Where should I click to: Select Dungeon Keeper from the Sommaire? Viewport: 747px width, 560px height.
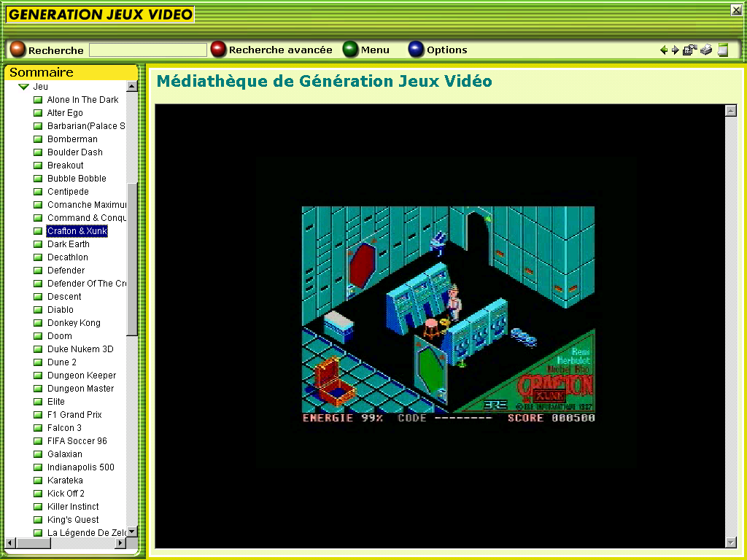pos(81,376)
